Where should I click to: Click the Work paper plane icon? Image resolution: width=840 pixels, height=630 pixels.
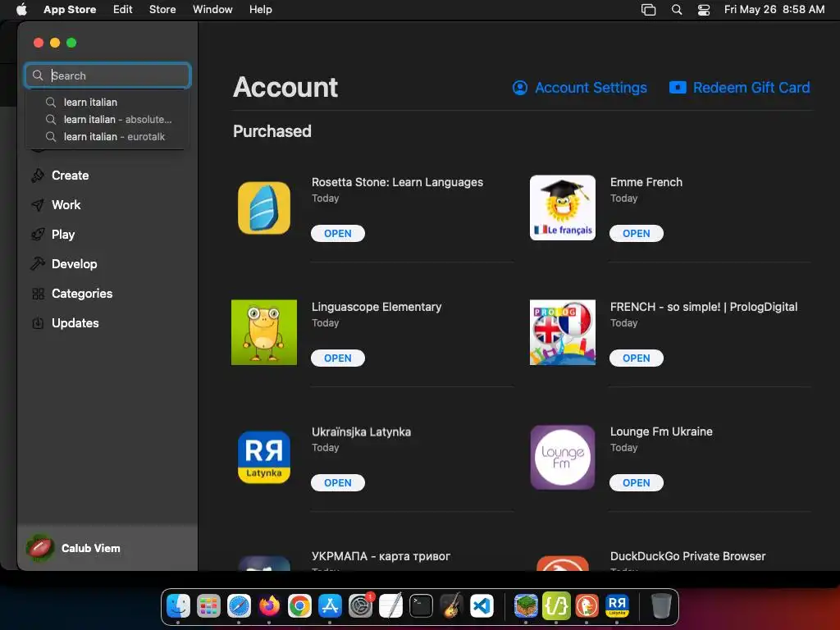point(38,204)
